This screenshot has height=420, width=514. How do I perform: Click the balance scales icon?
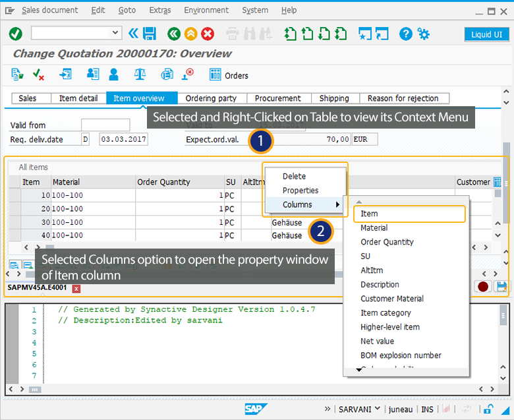(x=140, y=74)
